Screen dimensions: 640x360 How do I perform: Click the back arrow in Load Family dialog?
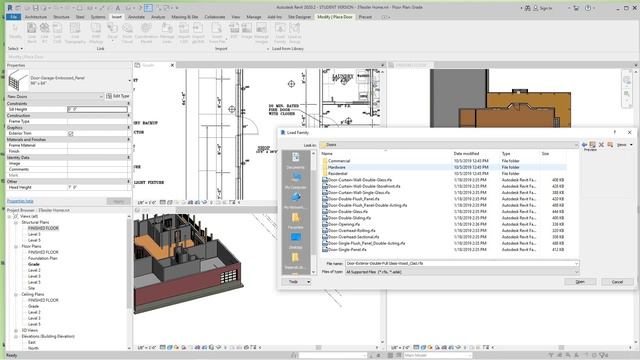[584, 144]
